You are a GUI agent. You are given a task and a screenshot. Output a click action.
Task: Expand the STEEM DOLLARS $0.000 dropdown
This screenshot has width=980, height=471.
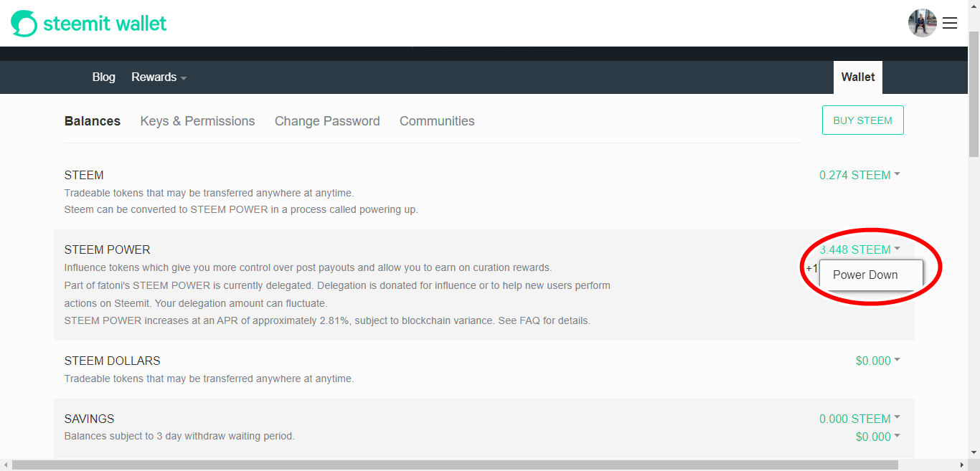click(x=877, y=361)
